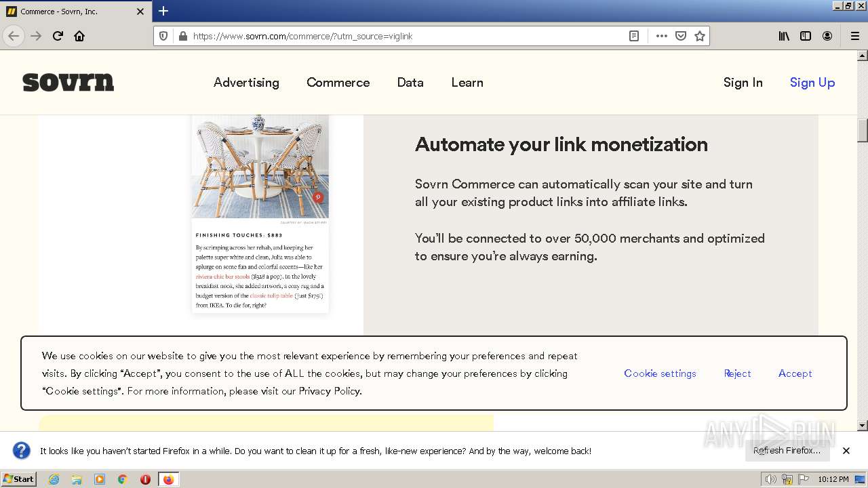Screen dimensions: 868x488
Task: Click the 'classic tulip table' link
Action: 271,296
